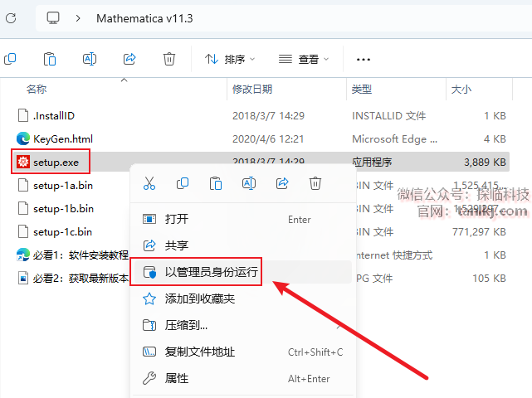Choose 属性 in the context menu
The width and height of the screenshot is (532, 398).
pyautogui.click(x=243, y=378)
